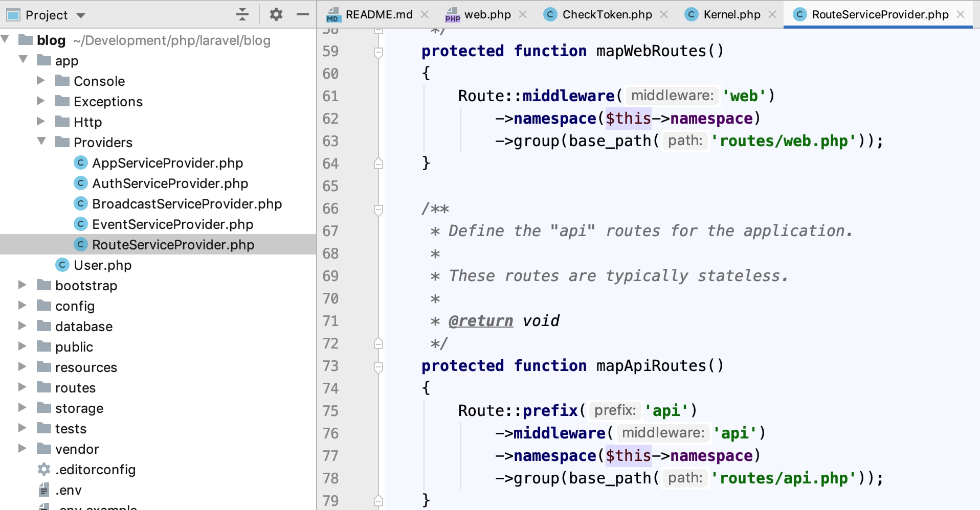Click the @return tag in doc comment

tap(481, 321)
